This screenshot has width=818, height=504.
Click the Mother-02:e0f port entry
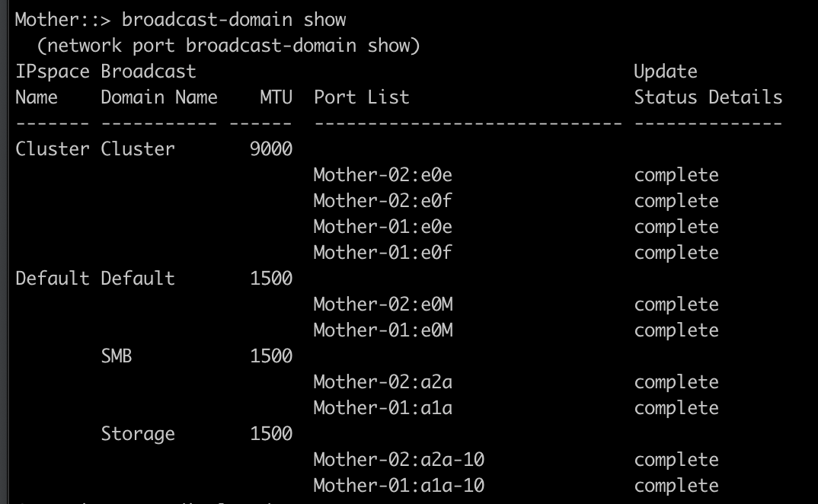click(382, 201)
